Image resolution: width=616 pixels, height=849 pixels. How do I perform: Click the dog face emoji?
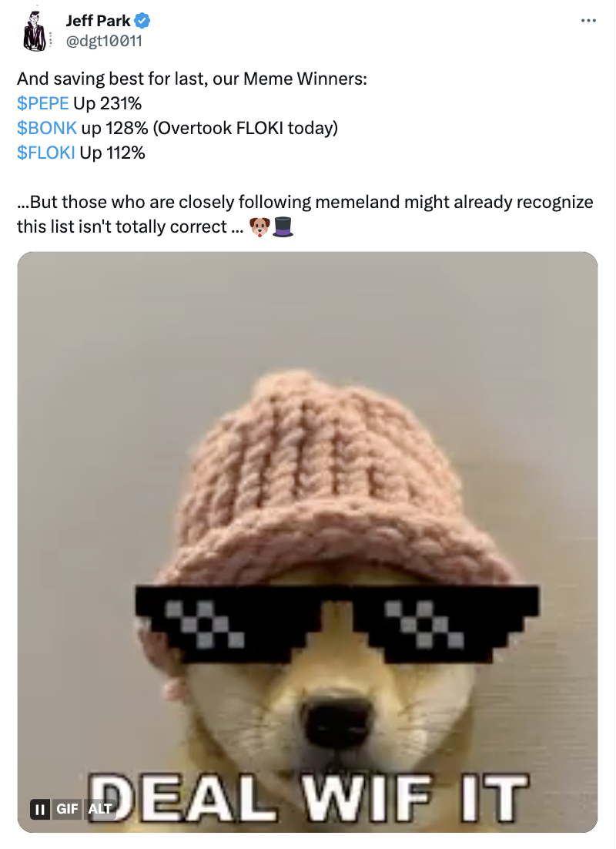pos(259,227)
